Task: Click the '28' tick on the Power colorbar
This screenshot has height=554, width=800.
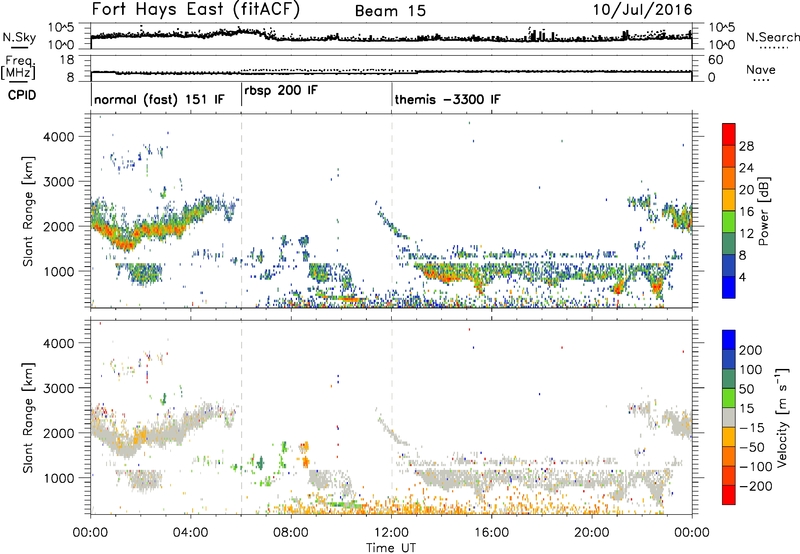Action: click(746, 146)
